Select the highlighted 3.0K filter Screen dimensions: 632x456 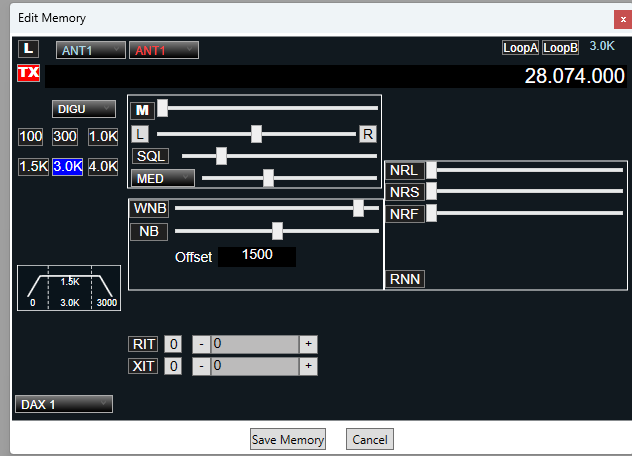(x=68, y=167)
